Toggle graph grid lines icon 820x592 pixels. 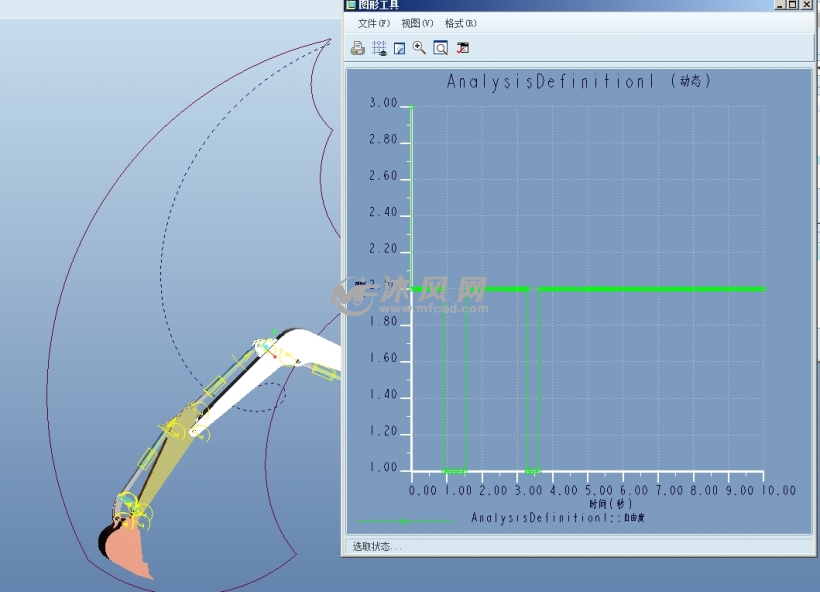379,48
